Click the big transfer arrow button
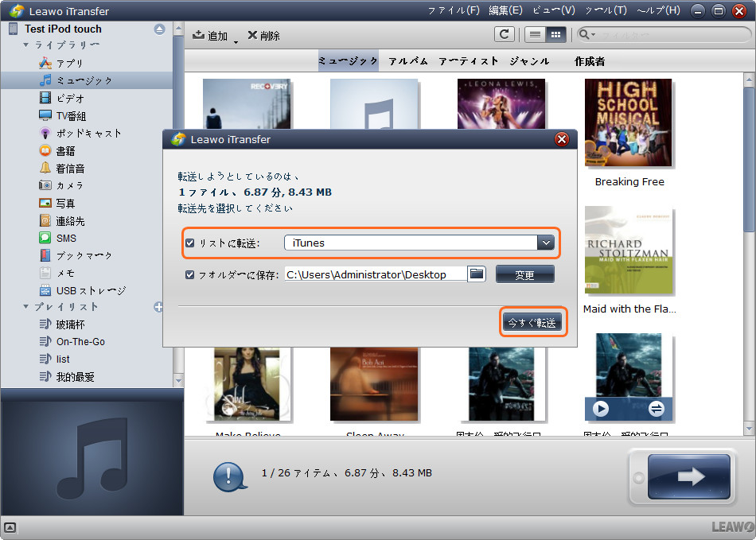The height and width of the screenshot is (540, 756). point(688,477)
